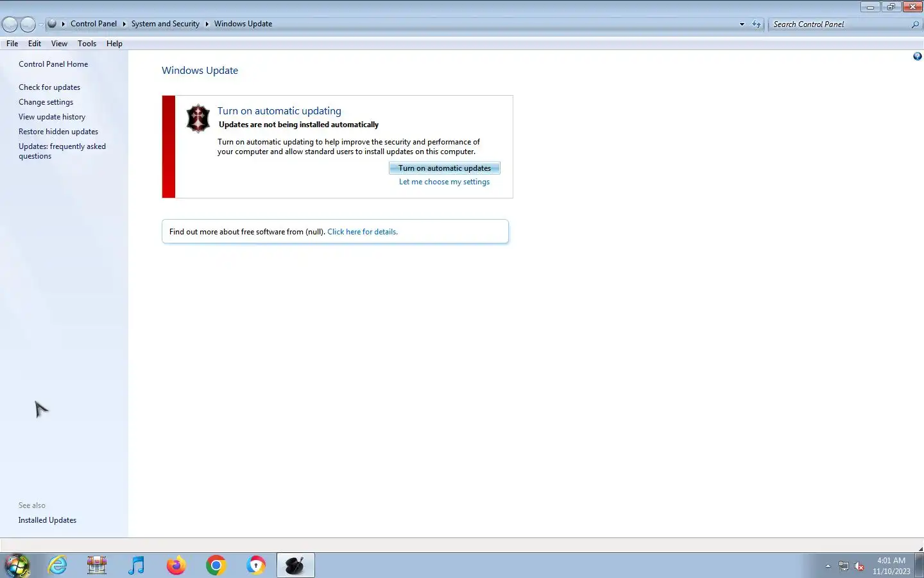Go to Control Panel Home
Viewport: 924px width, 578px height.
(53, 64)
